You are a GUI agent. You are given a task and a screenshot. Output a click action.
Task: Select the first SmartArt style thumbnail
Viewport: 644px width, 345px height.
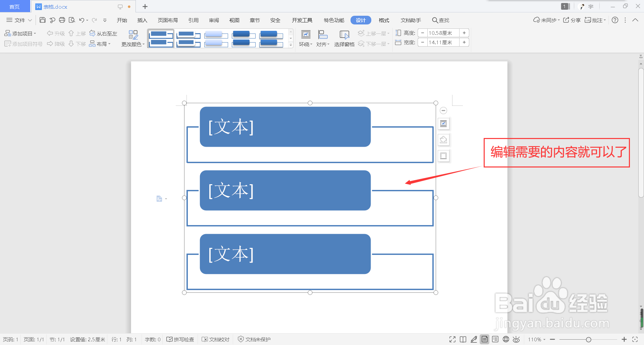tap(161, 39)
